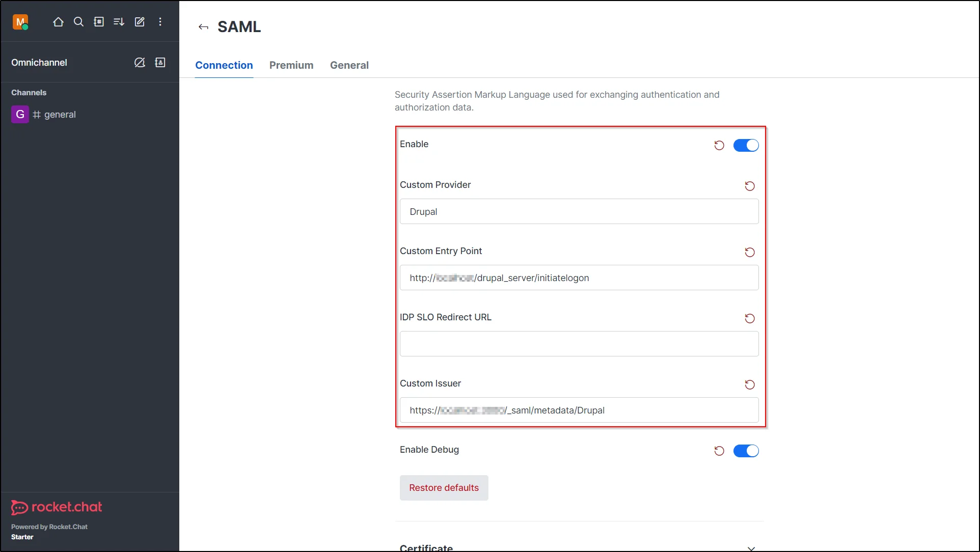Focus the Custom Entry Point input
The width and height of the screenshot is (980, 552).
tap(579, 278)
